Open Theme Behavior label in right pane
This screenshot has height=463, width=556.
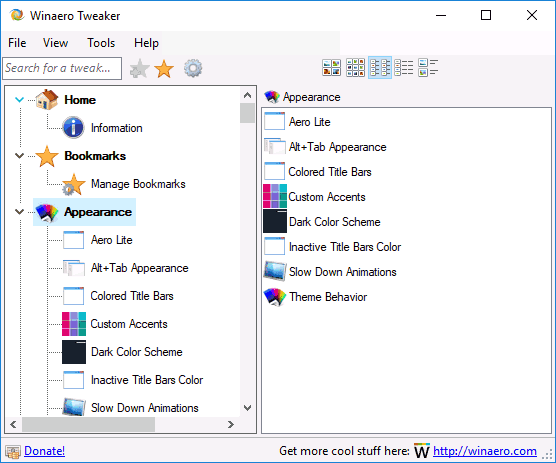coord(328,296)
